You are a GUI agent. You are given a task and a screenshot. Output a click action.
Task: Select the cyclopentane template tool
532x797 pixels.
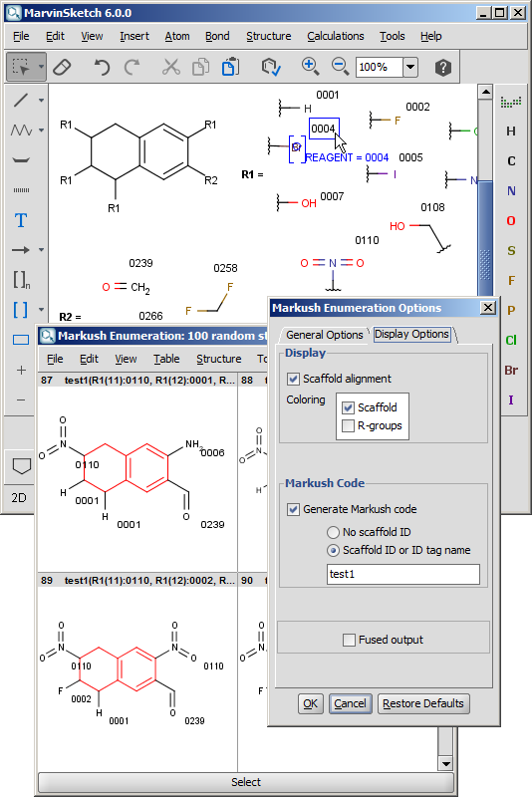21,465
